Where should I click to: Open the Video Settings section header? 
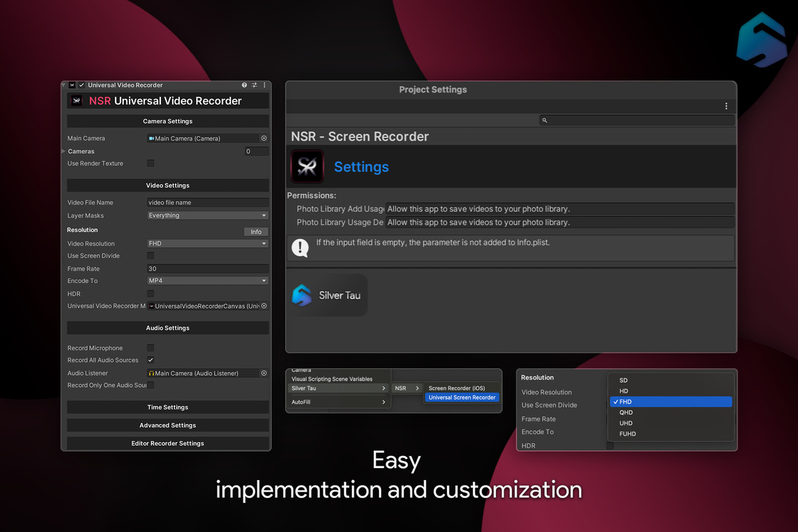click(168, 186)
